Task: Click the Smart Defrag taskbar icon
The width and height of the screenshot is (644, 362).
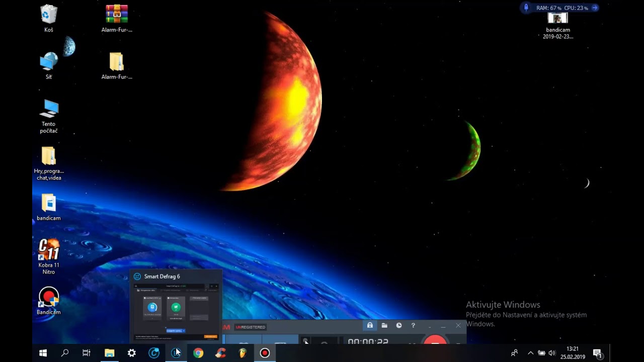Action: (x=176, y=353)
